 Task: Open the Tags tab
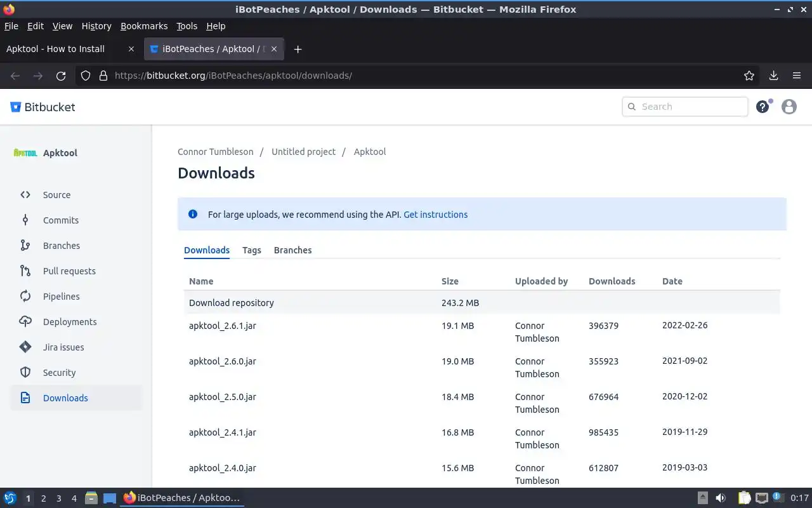(252, 250)
